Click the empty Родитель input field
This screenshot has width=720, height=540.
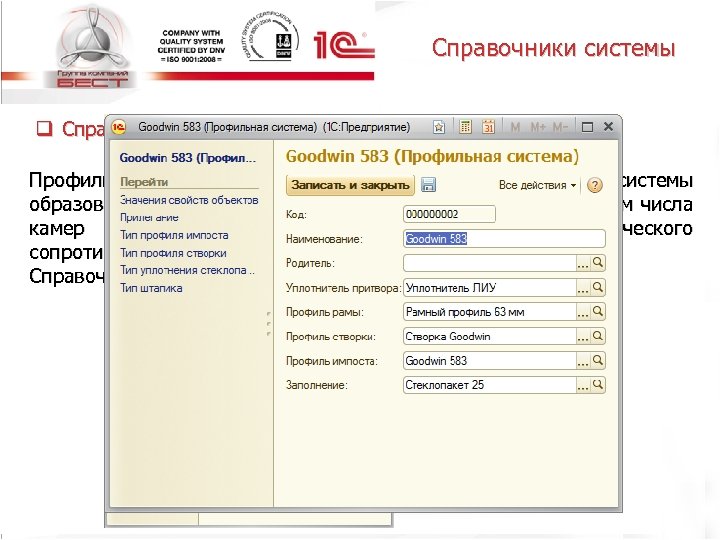pos(489,263)
